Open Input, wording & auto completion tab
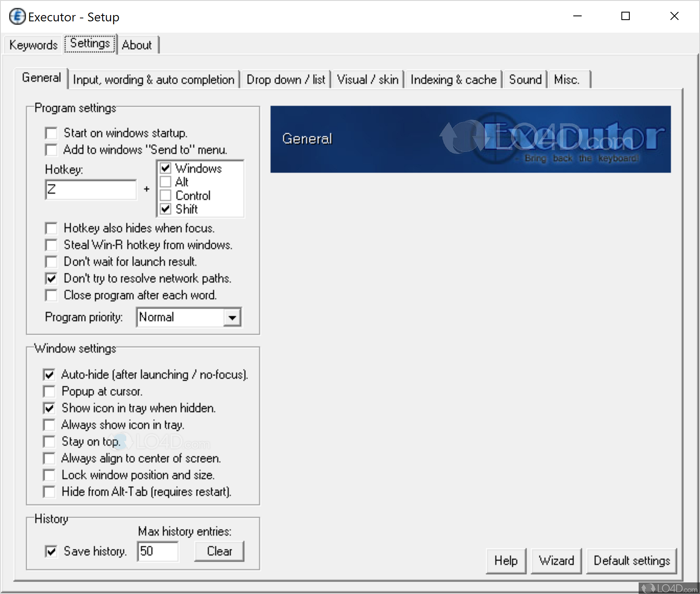 (153, 79)
